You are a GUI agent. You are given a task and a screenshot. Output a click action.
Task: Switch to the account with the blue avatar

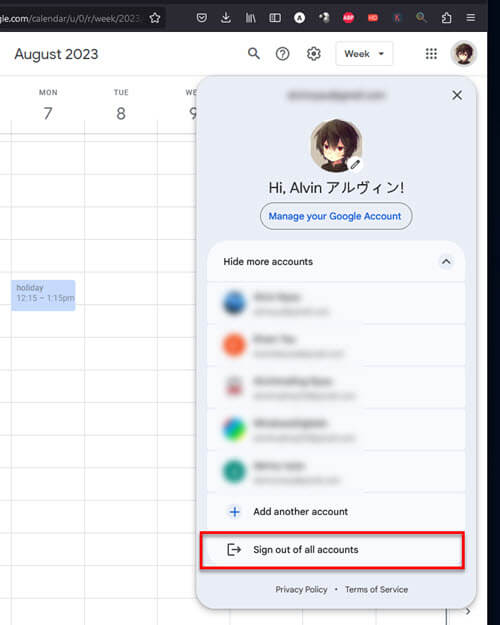(x=336, y=303)
